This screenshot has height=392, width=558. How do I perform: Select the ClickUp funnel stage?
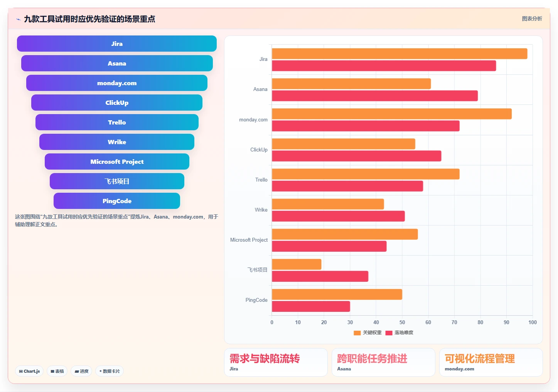[x=117, y=103]
